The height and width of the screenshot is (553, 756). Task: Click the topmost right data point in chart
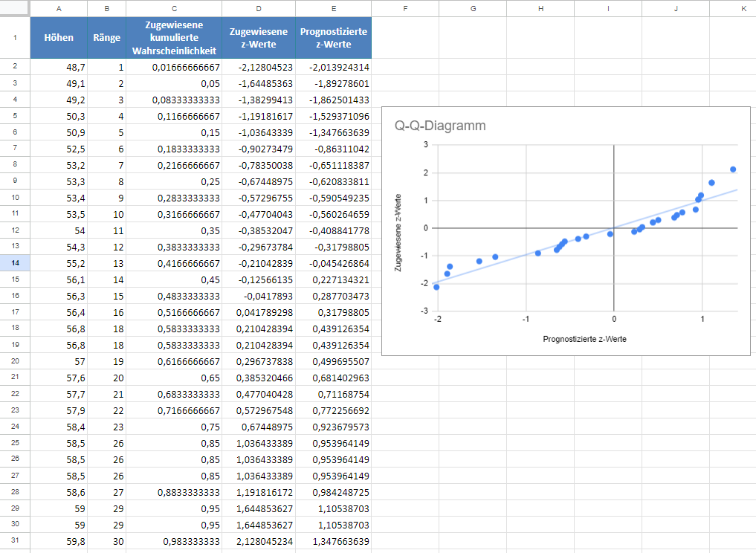(733, 169)
